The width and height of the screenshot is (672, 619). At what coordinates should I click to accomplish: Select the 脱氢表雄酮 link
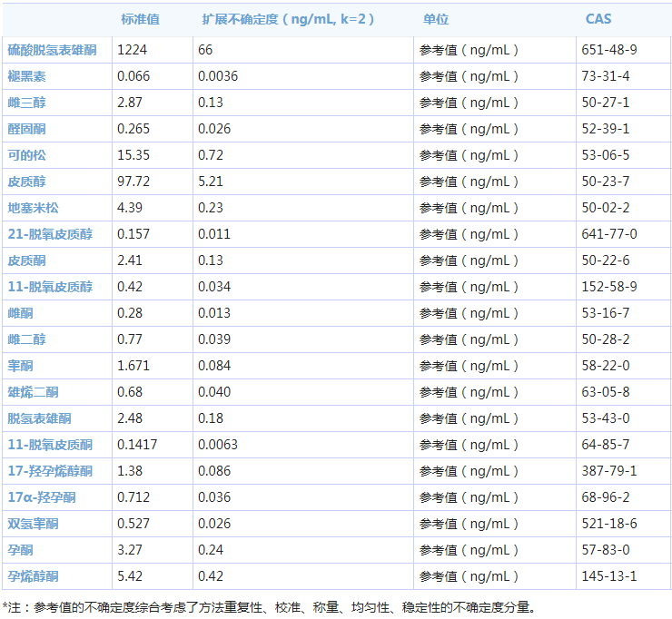[x=39, y=418]
